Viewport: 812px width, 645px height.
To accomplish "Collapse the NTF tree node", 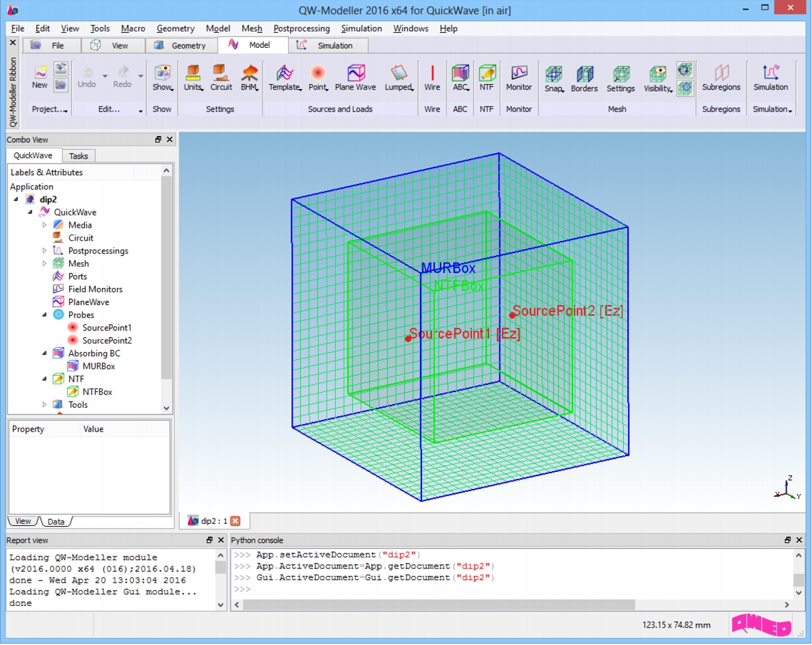I will [44, 379].
